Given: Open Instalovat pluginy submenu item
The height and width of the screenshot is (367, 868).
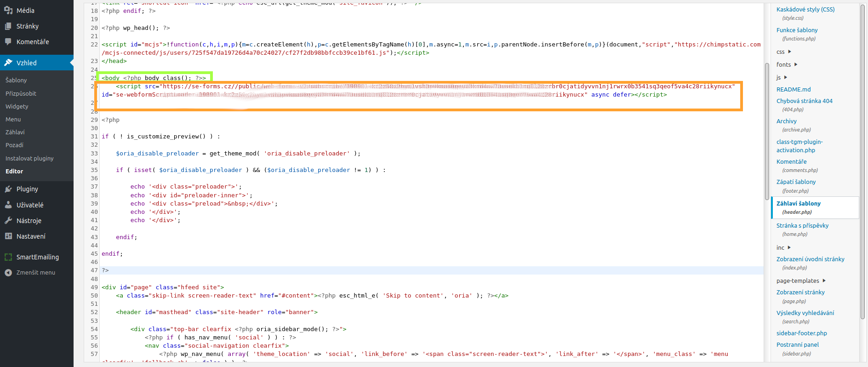Looking at the screenshot, I should 29,158.
